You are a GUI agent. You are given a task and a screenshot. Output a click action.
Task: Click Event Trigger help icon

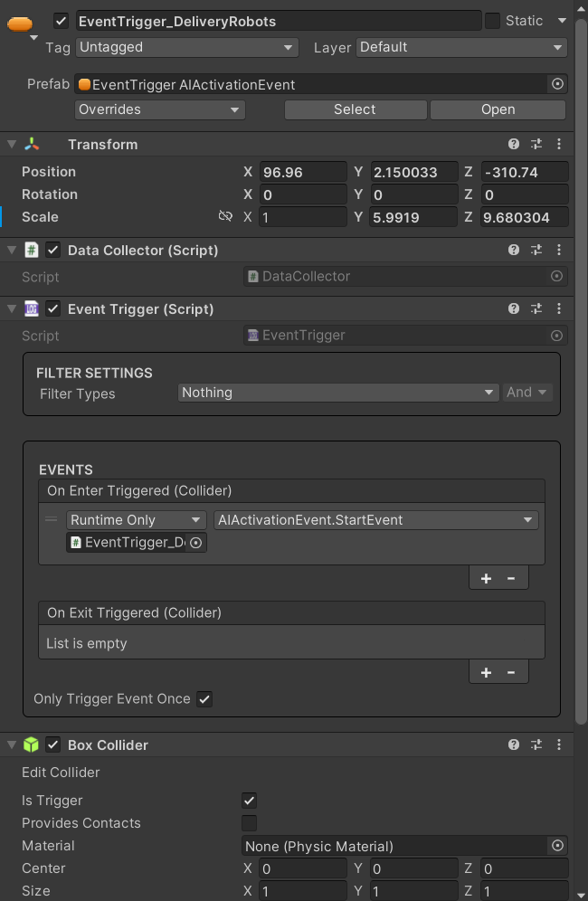(x=514, y=309)
